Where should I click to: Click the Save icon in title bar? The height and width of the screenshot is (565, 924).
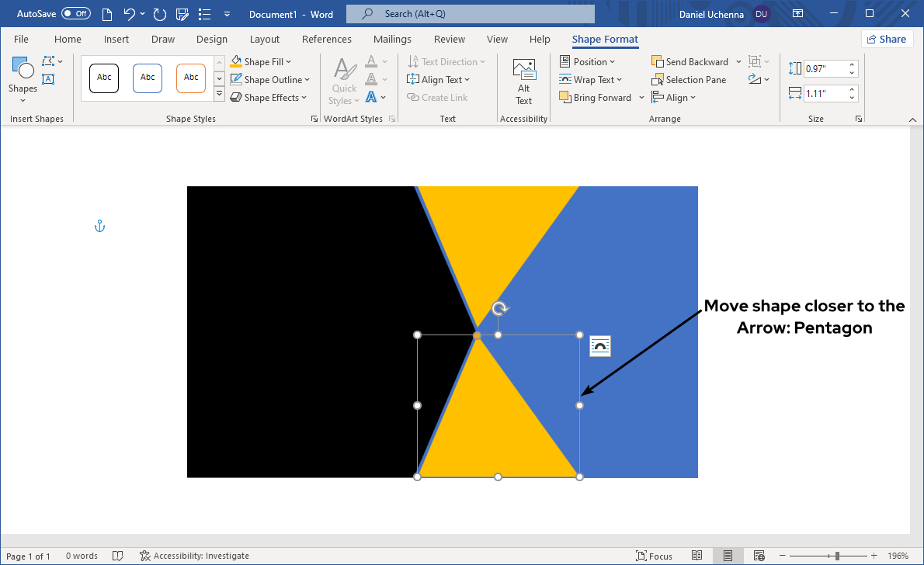click(183, 14)
